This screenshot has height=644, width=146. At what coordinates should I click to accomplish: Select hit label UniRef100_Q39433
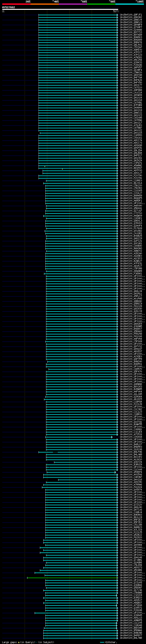click(x=131, y=63)
